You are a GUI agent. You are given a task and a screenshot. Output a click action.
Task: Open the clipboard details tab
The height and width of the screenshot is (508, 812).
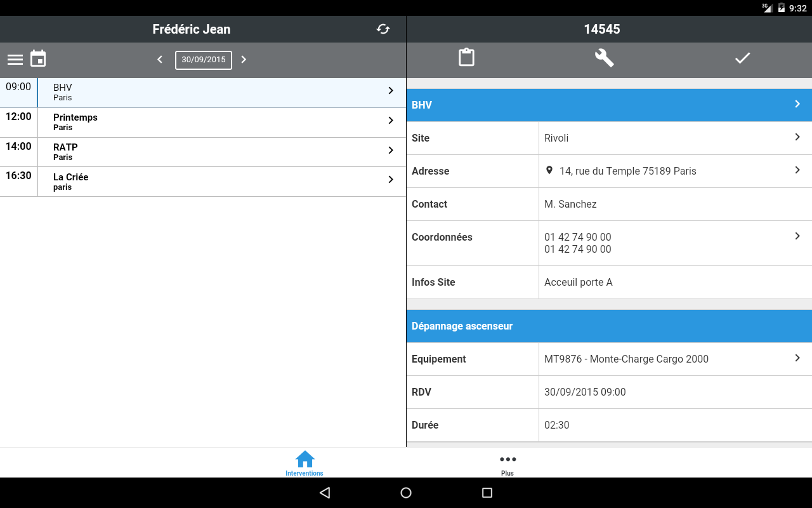[x=467, y=58]
